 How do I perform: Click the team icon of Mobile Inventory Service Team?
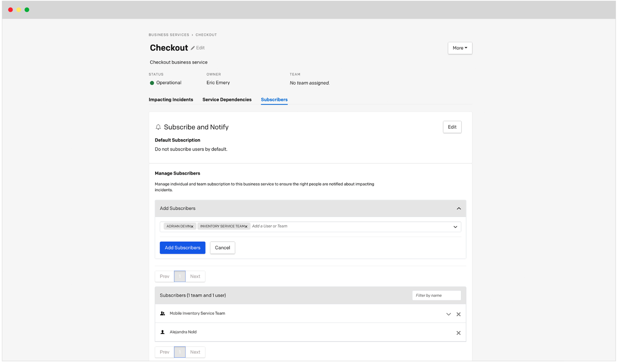(163, 313)
